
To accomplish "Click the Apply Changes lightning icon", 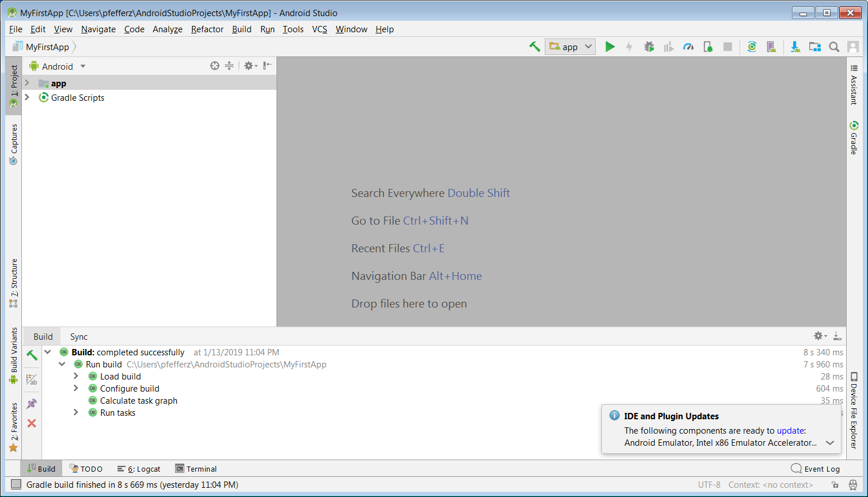I will (629, 47).
